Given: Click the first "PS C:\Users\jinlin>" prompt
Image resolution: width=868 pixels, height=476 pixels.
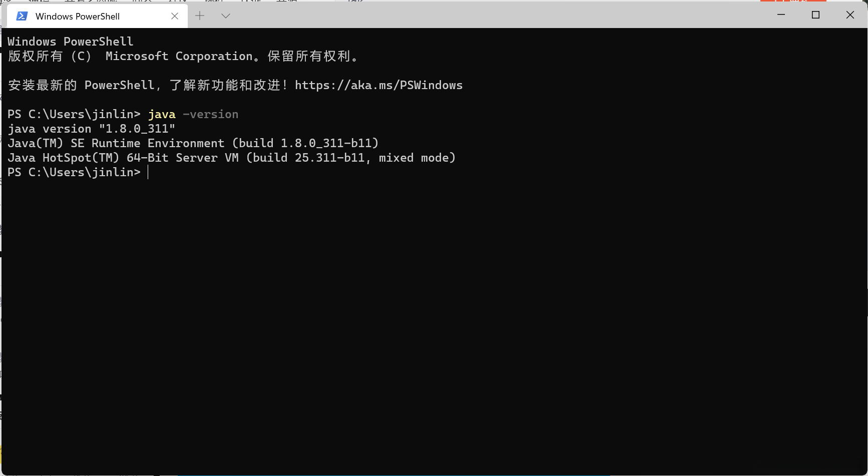Looking at the screenshot, I should (x=74, y=115).
